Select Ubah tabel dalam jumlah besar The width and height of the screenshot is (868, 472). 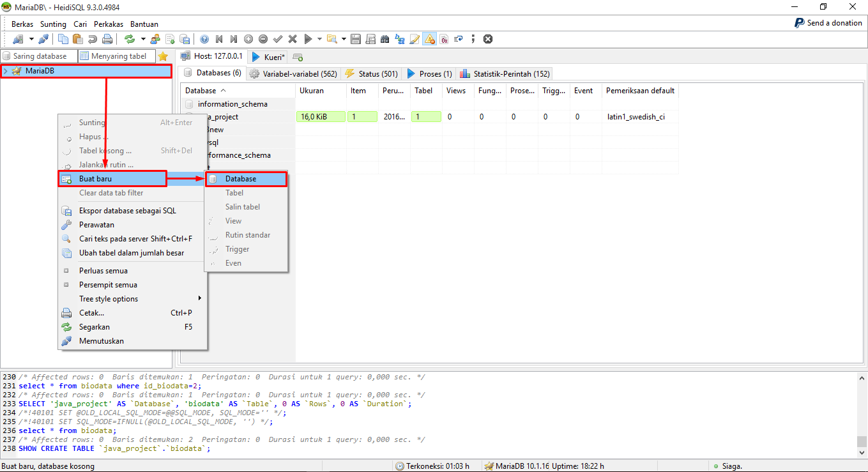pos(133,253)
